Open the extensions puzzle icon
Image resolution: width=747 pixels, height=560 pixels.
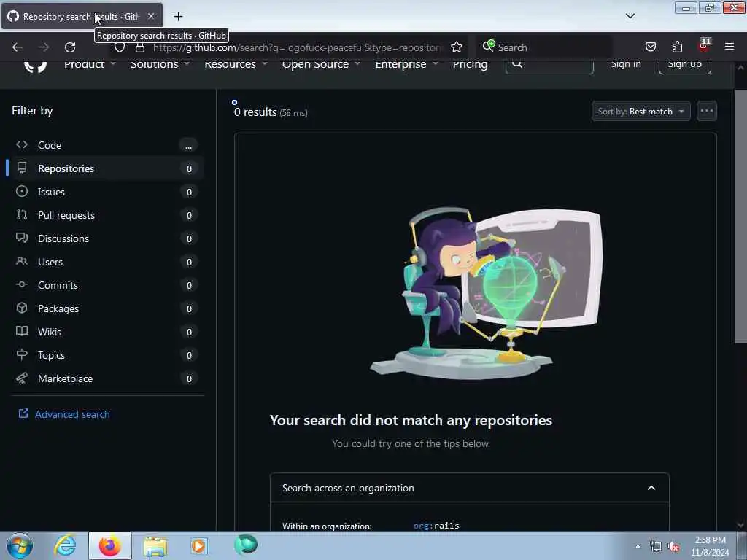tap(677, 47)
